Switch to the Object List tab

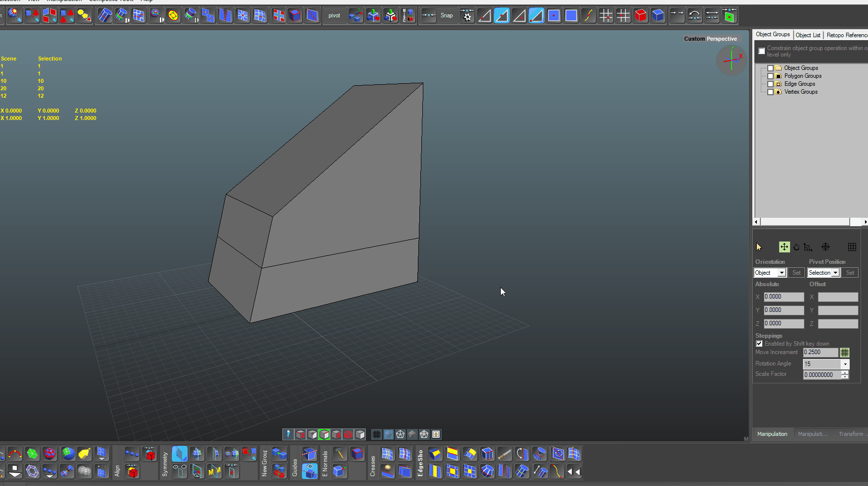[808, 35]
